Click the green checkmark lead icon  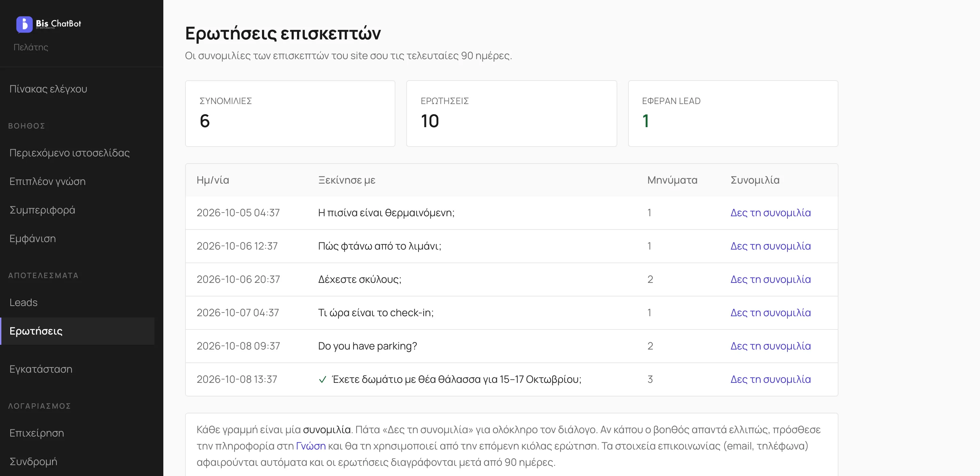pos(323,379)
